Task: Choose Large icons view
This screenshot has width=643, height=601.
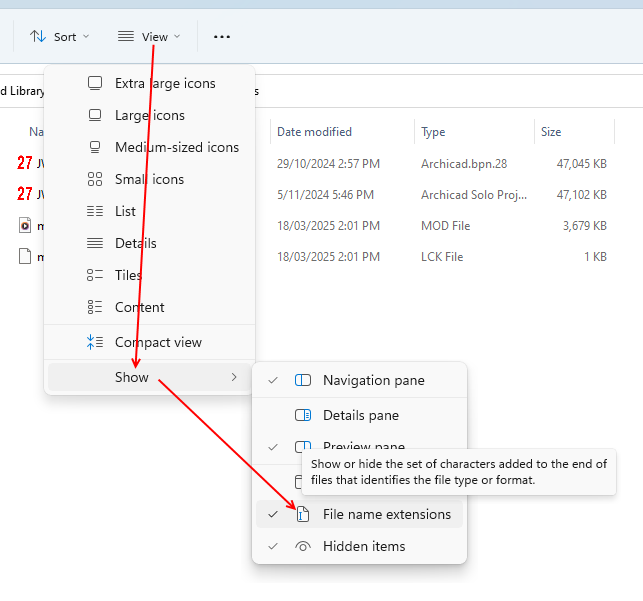Action: click(149, 115)
